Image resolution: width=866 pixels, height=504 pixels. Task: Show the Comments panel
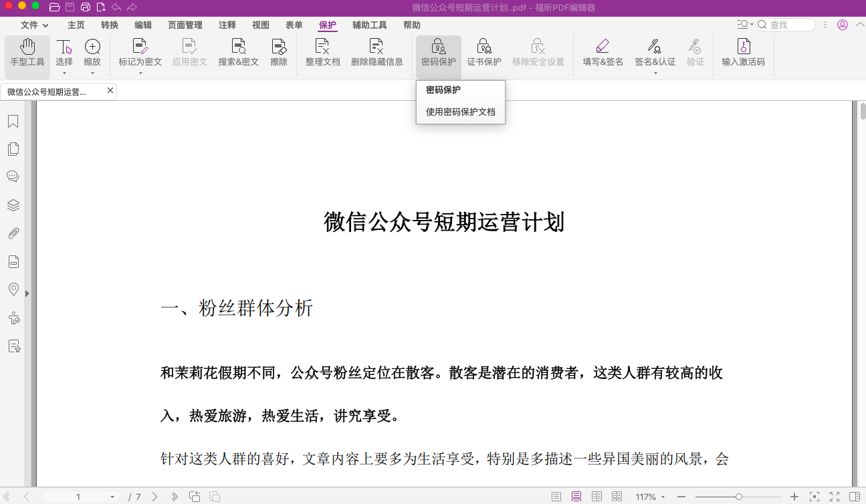click(x=13, y=176)
